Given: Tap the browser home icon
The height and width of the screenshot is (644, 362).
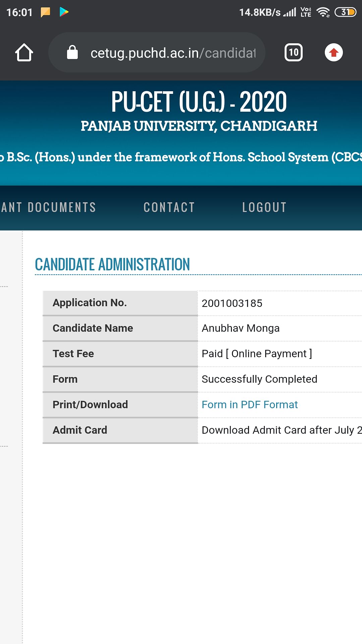Looking at the screenshot, I should coord(24,52).
